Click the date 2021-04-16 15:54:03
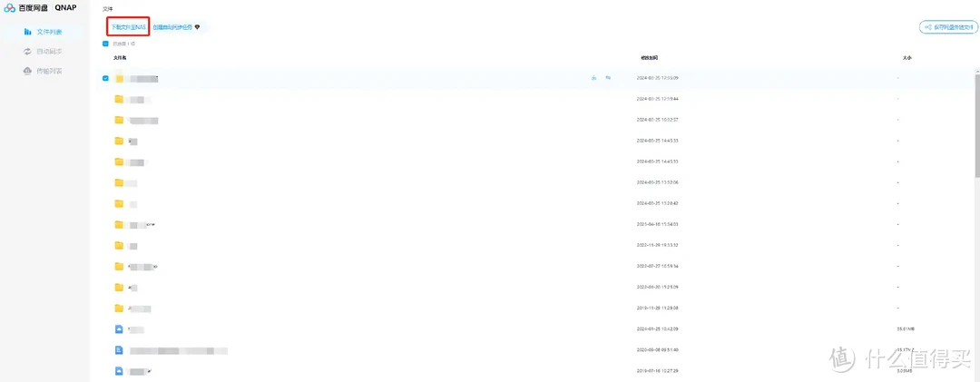This screenshot has height=382, width=980. [658, 224]
